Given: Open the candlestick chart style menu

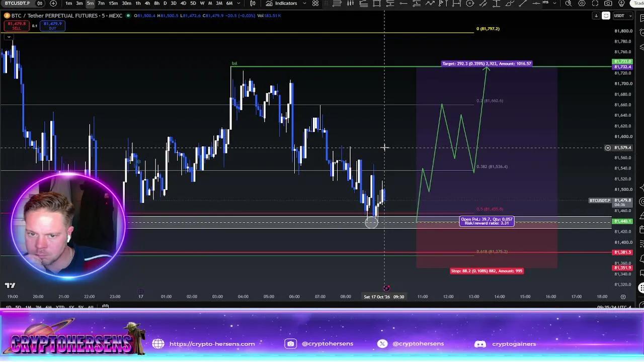Looking at the screenshot, I should tap(254, 3).
